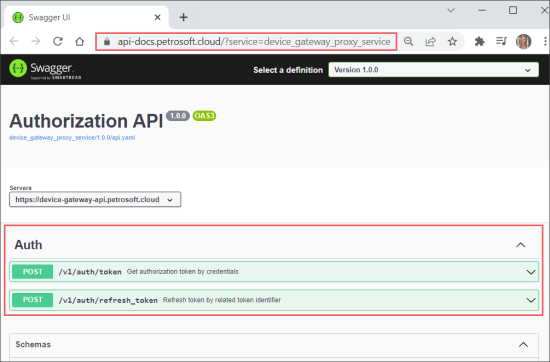Bookmark this page with the star icon

pyautogui.click(x=452, y=41)
